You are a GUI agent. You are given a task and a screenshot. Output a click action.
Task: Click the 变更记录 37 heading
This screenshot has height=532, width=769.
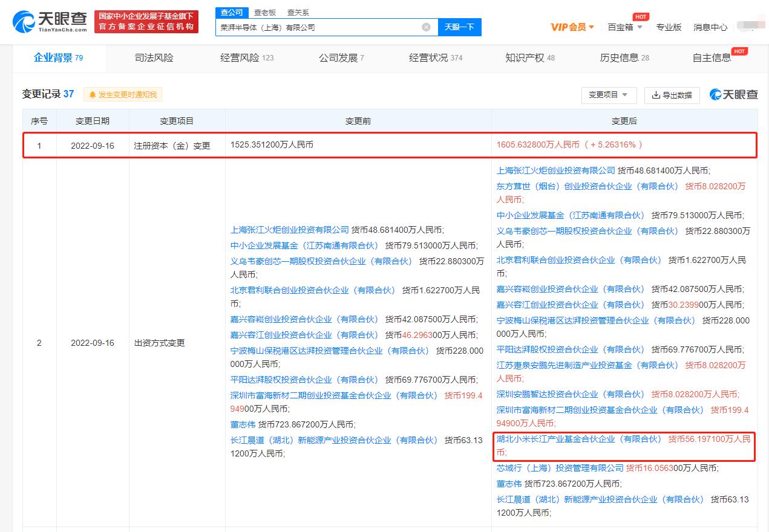(48, 94)
